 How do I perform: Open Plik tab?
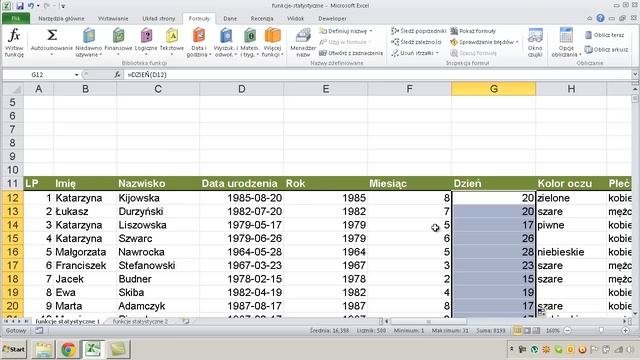16,18
